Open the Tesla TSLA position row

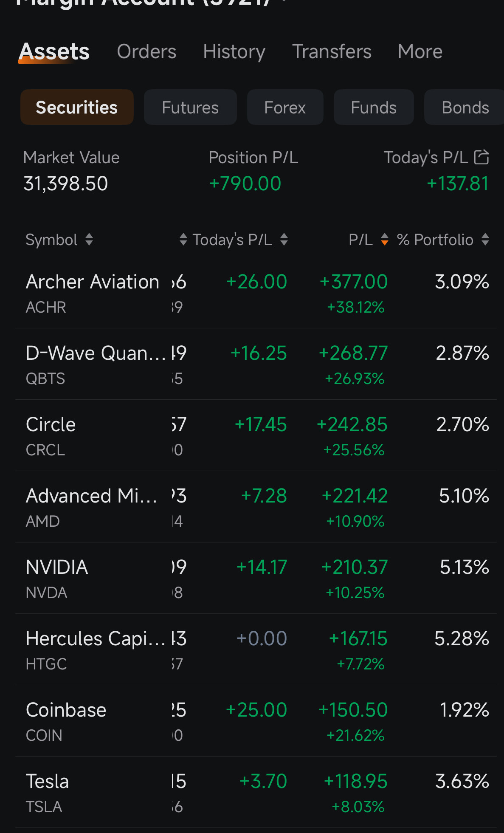tap(256, 792)
